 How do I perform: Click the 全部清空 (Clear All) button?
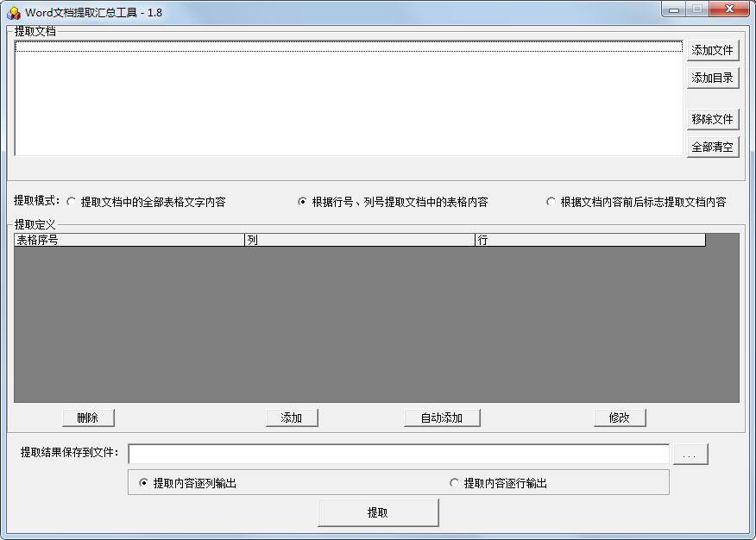click(x=713, y=147)
